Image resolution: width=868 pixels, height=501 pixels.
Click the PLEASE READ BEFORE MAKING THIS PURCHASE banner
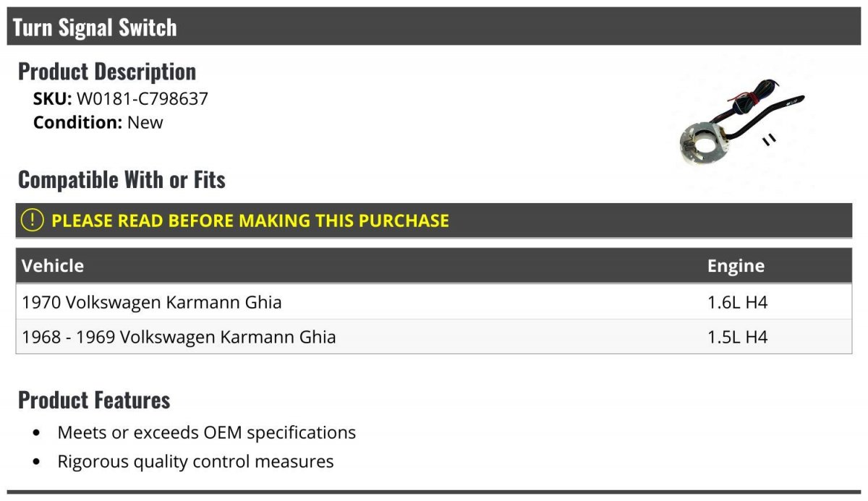click(250, 220)
